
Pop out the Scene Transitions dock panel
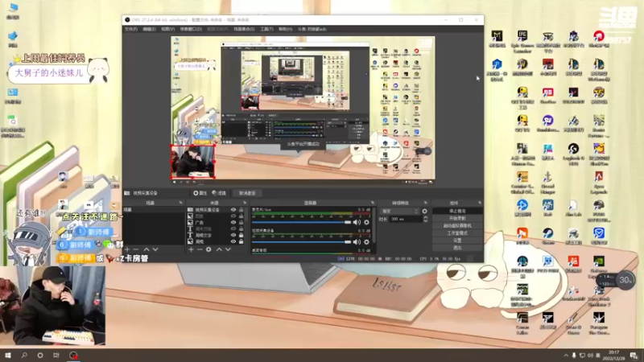[425, 203]
